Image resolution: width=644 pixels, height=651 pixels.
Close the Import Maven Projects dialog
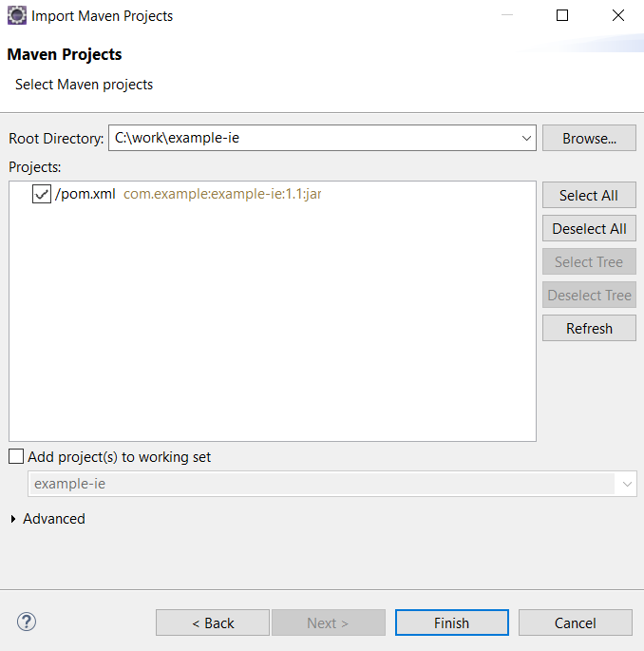tap(618, 15)
